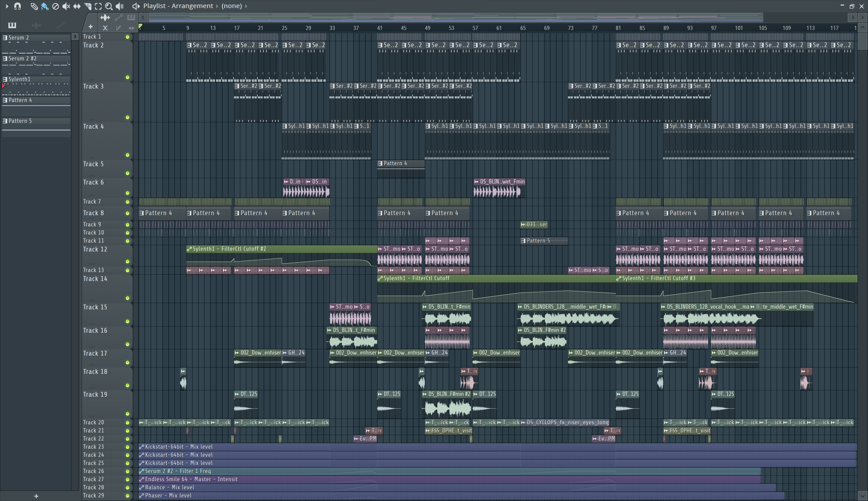
Task: Click the playlist vertical scrollbar thumb
Action: pyautogui.click(x=862, y=41)
